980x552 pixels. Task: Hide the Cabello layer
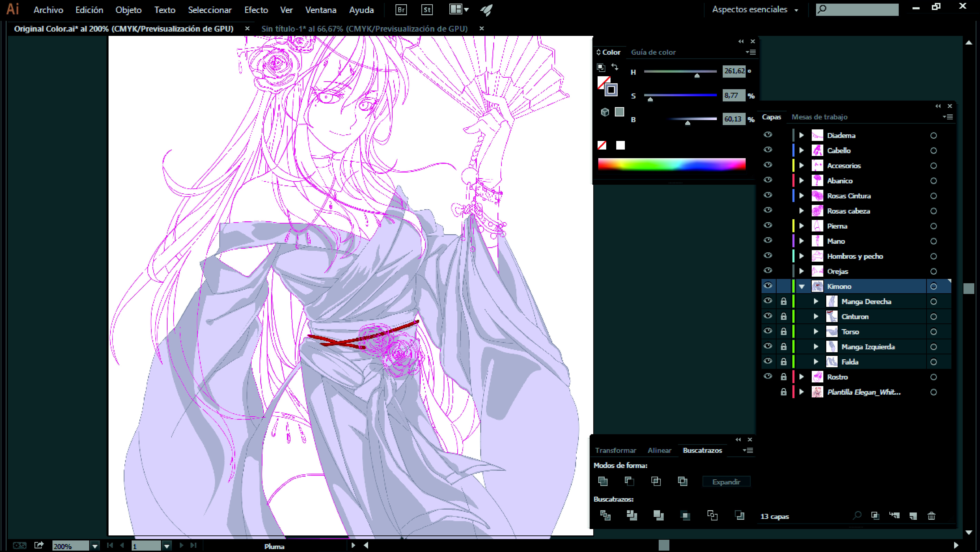(x=768, y=150)
